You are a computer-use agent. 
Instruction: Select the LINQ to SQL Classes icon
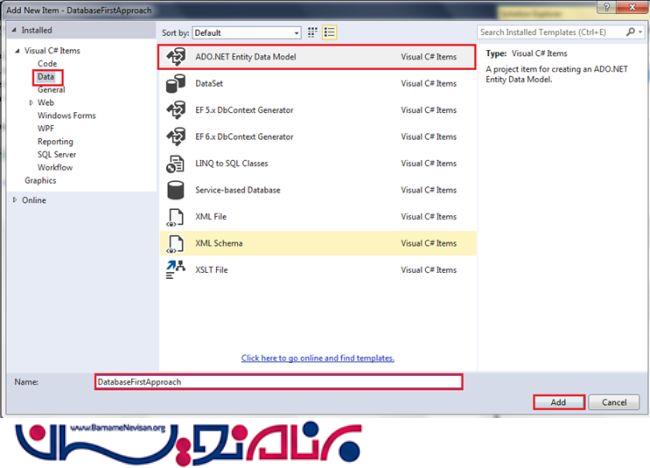(x=175, y=163)
